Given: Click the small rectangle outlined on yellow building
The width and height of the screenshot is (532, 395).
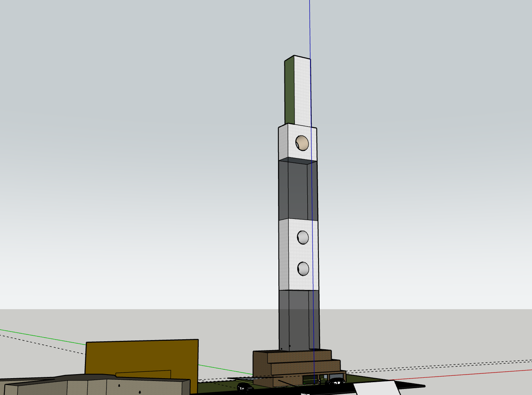Looking at the screenshot, I should click(143, 375).
